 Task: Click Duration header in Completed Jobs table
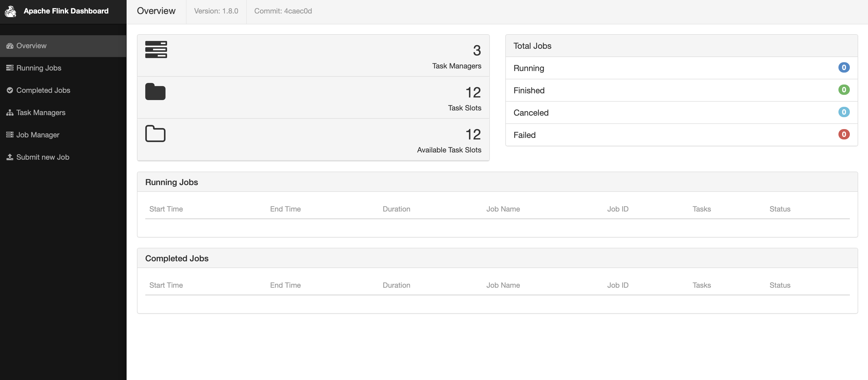[396, 285]
